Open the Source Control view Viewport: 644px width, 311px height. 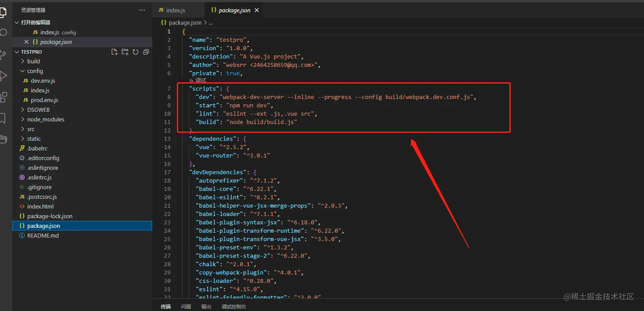[x=3, y=54]
